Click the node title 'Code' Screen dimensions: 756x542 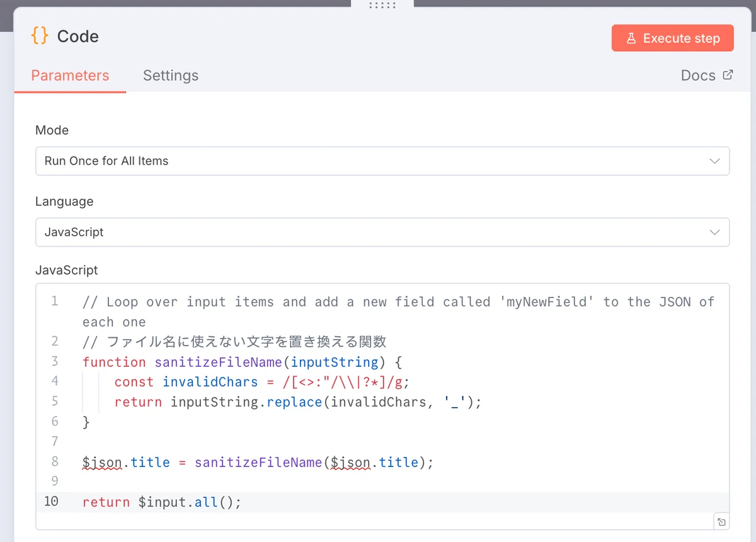pos(78,37)
